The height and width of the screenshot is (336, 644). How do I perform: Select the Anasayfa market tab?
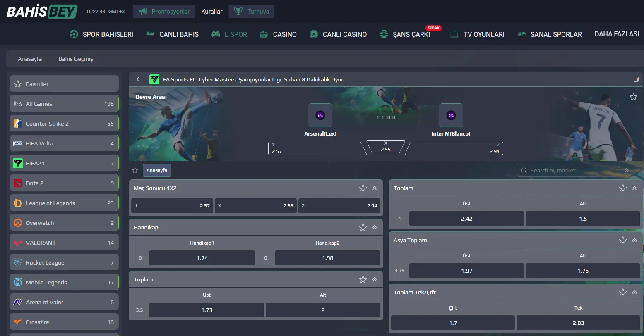(x=157, y=170)
